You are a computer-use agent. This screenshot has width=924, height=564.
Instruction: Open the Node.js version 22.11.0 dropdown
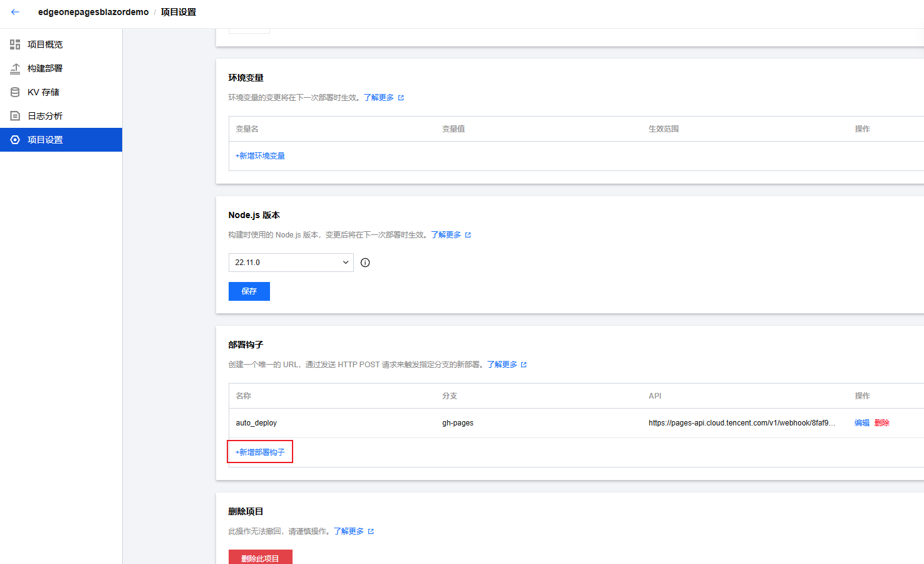pyautogui.click(x=291, y=263)
